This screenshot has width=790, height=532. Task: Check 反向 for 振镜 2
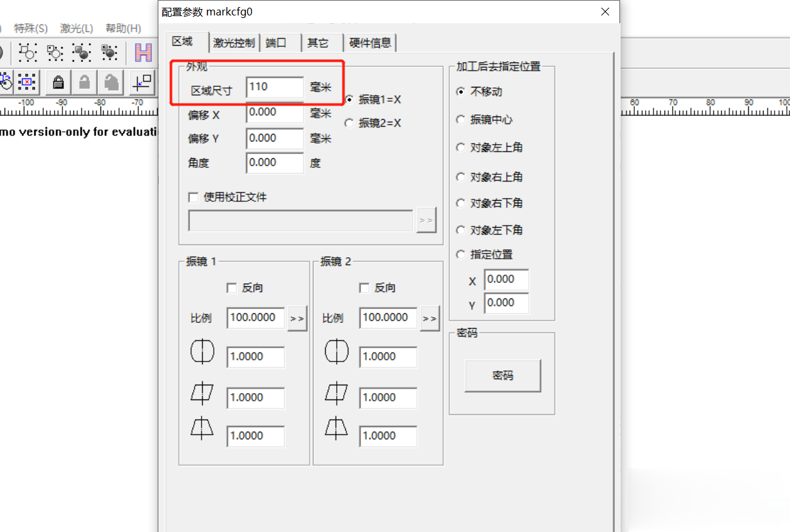click(364, 288)
